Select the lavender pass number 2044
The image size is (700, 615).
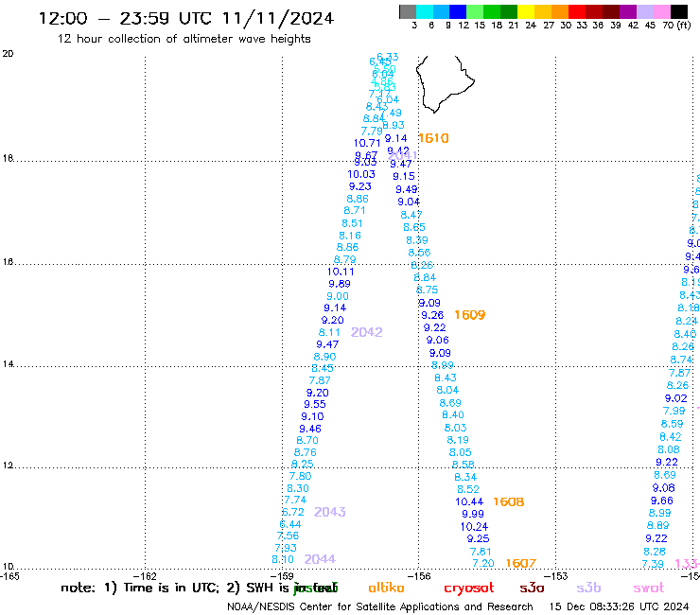320,559
